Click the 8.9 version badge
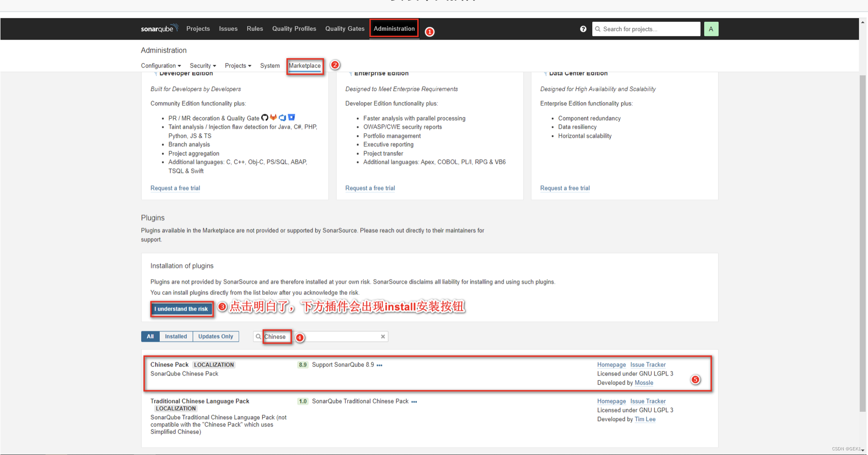This screenshot has height=455, width=868. pos(303,365)
